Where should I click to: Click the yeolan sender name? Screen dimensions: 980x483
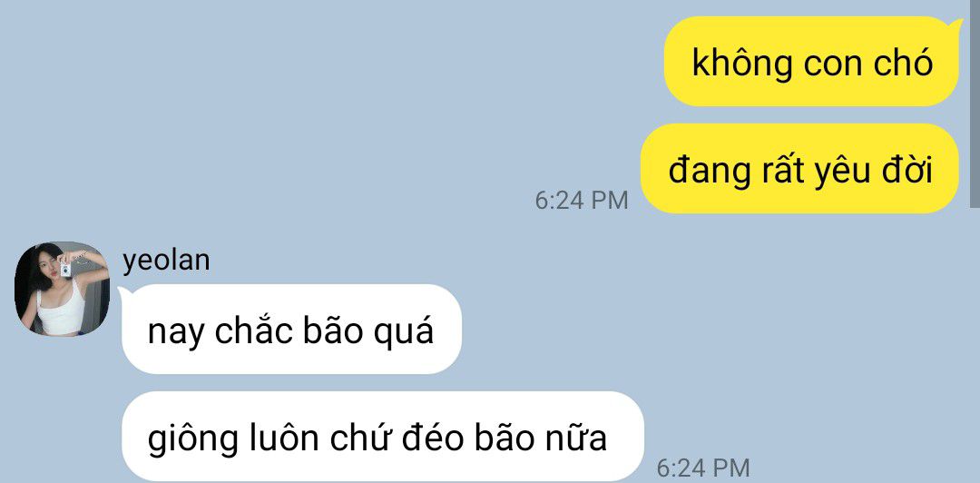pos(166,261)
